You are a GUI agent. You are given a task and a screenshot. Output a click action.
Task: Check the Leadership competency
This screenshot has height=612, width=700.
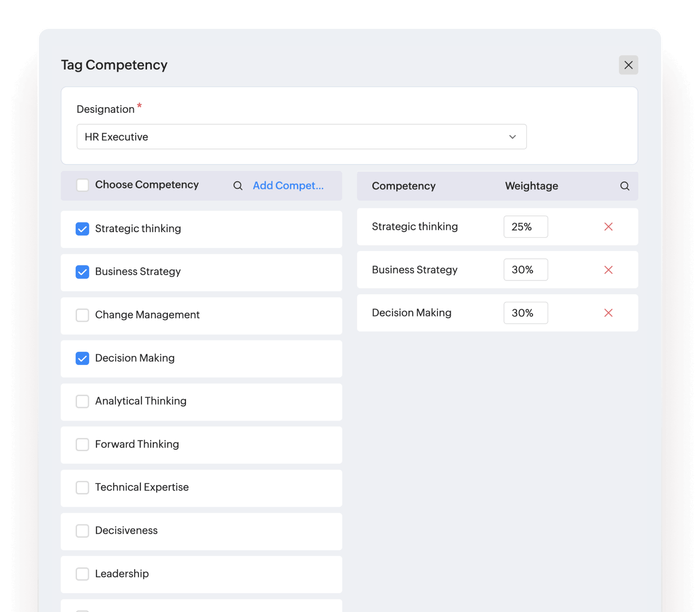point(82,574)
